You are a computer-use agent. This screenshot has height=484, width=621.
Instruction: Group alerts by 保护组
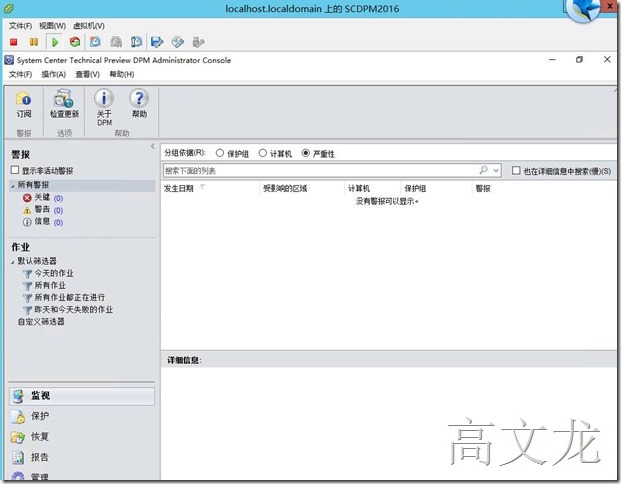(220, 153)
